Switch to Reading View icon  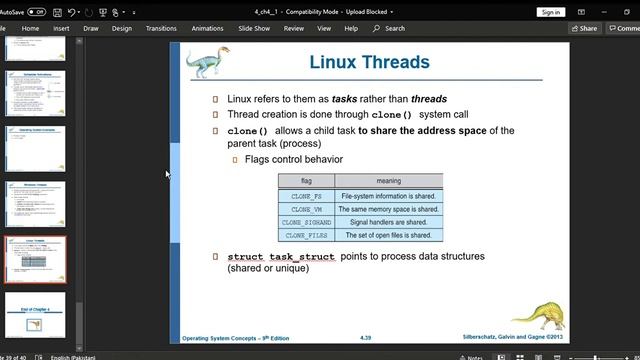tap(538, 358)
